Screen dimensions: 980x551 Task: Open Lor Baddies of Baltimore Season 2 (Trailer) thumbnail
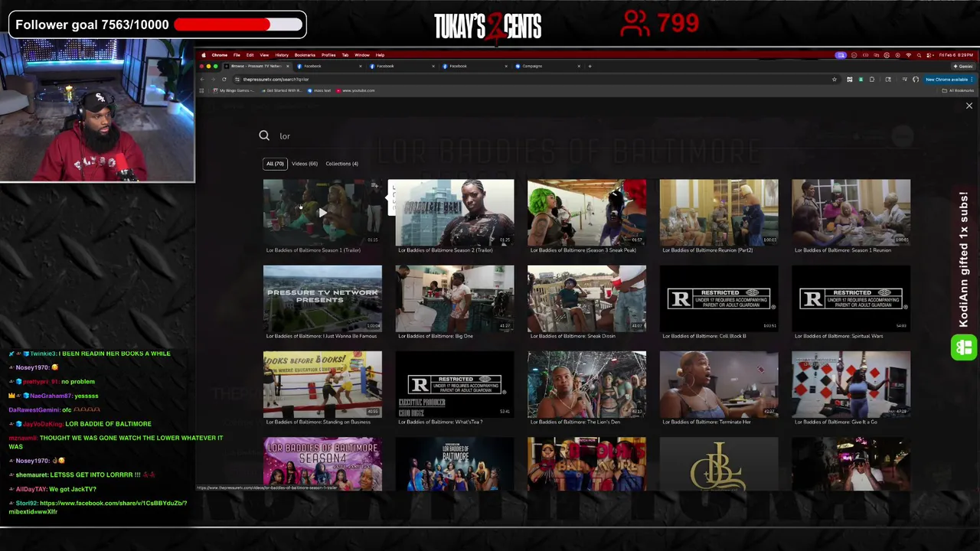pos(455,213)
